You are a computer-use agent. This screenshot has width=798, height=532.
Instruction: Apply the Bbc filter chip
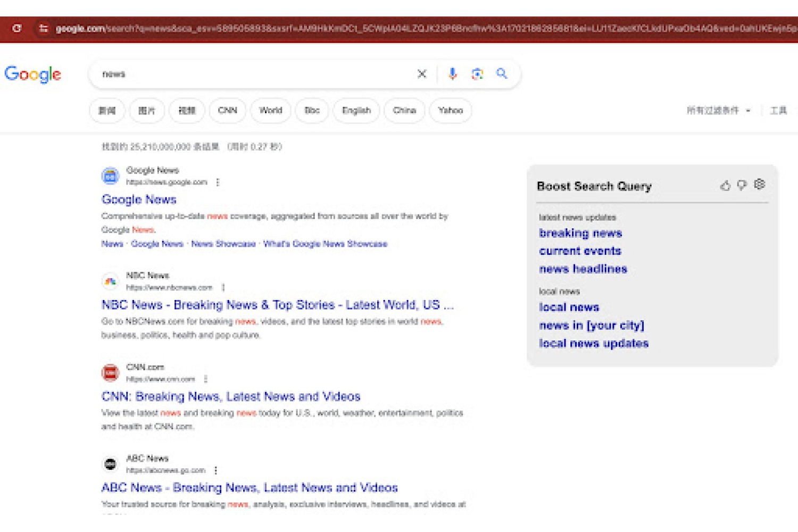point(312,111)
